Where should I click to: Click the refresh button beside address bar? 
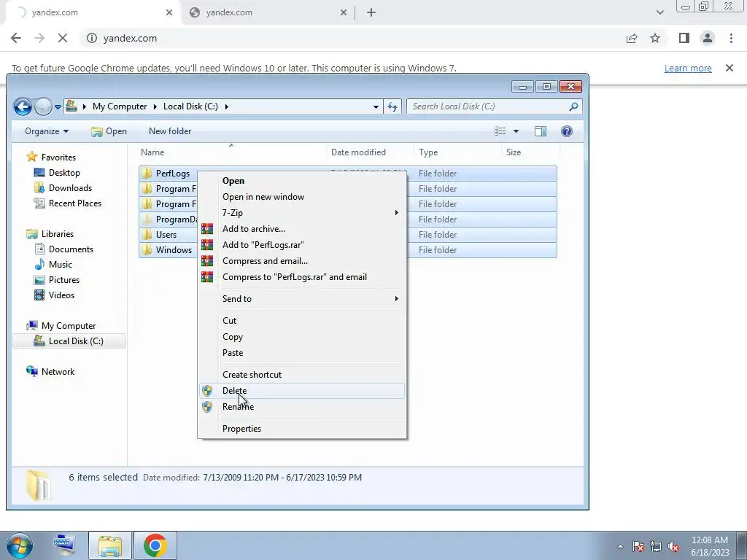(x=392, y=106)
